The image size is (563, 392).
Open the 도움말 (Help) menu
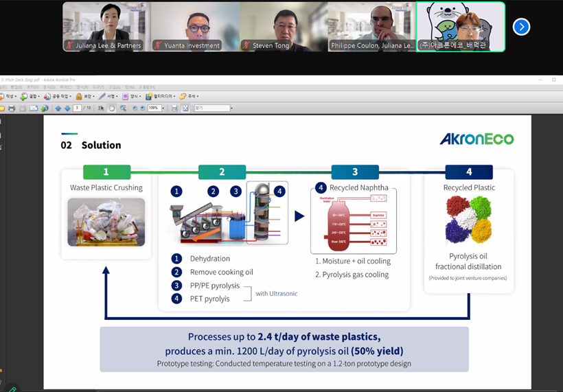(x=147, y=87)
